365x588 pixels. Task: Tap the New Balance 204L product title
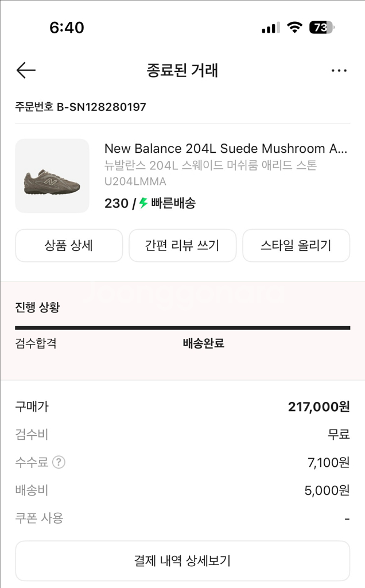pos(226,149)
